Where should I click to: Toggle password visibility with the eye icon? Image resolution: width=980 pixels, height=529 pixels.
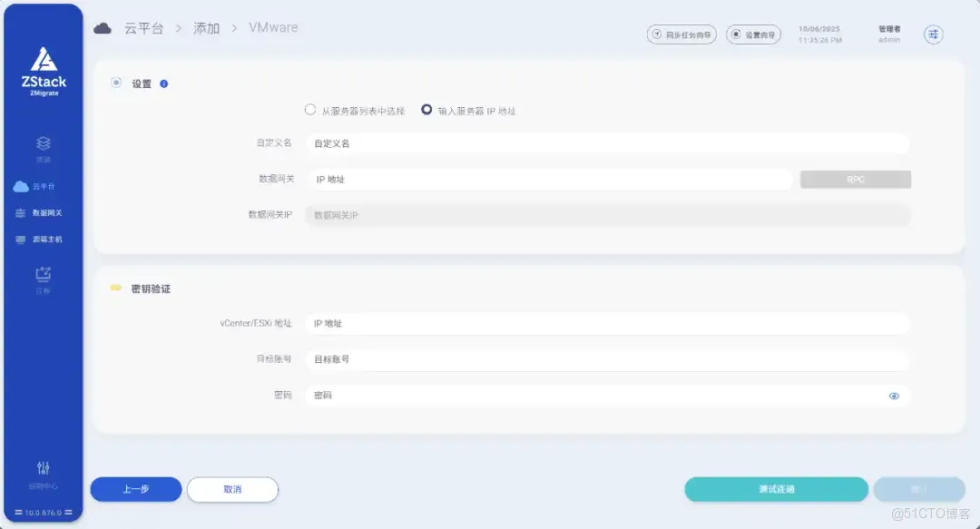tap(894, 396)
